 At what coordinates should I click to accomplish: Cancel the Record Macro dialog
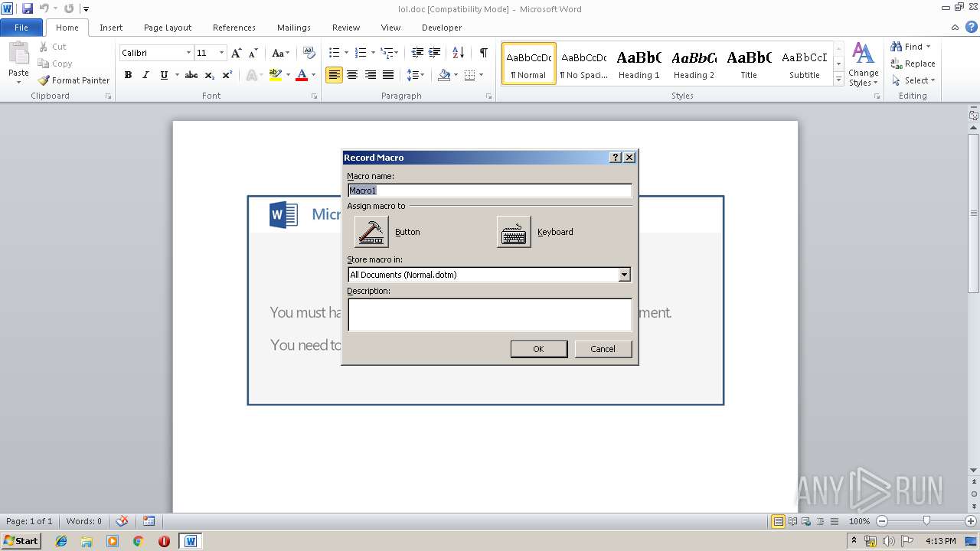pyautogui.click(x=603, y=349)
